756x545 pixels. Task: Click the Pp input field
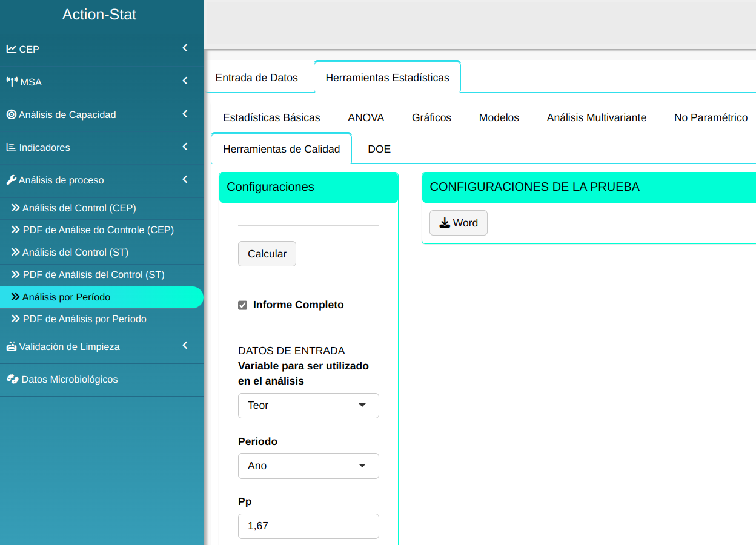tap(308, 526)
